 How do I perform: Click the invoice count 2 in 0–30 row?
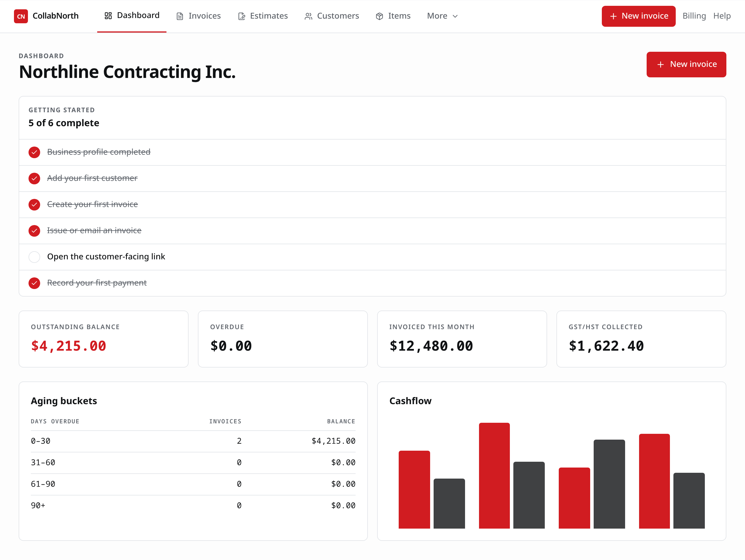[239, 441]
